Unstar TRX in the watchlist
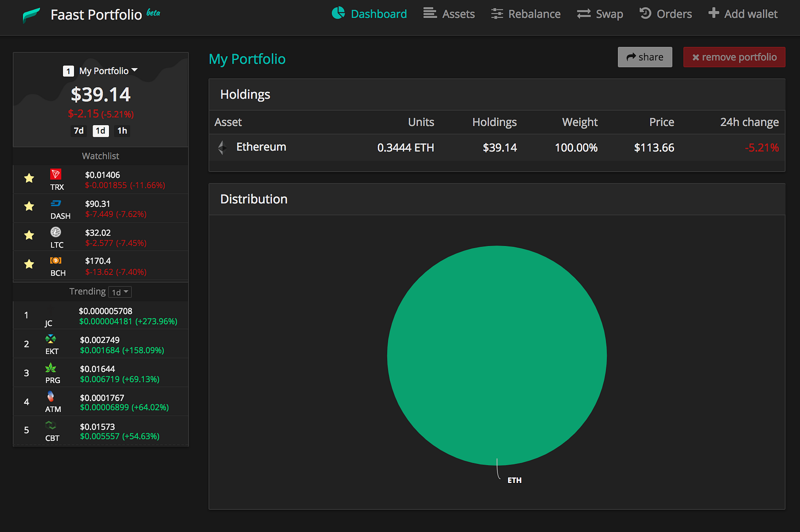Image resolution: width=800 pixels, height=532 pixels. 29,178
